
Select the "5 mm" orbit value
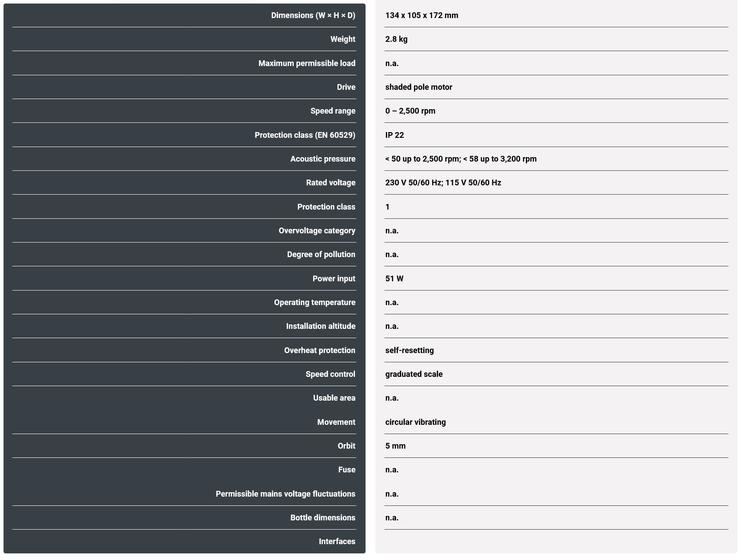coord(395,446)
